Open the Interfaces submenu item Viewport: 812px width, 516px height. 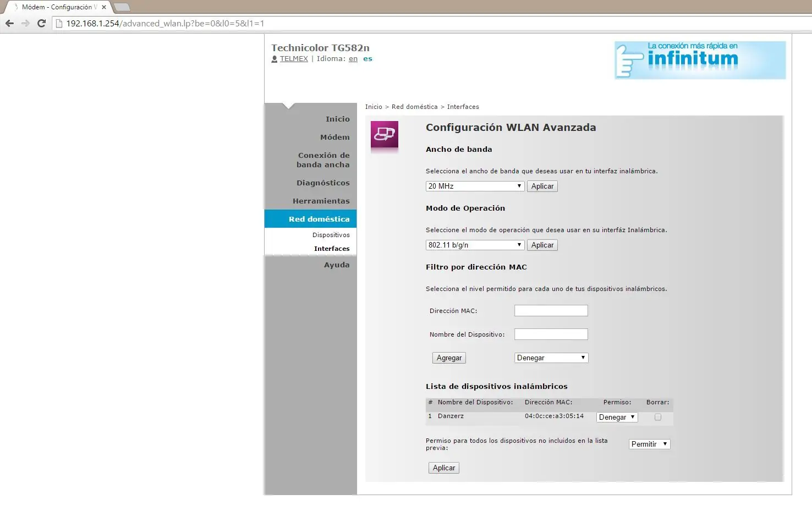[x=332, y=249]
